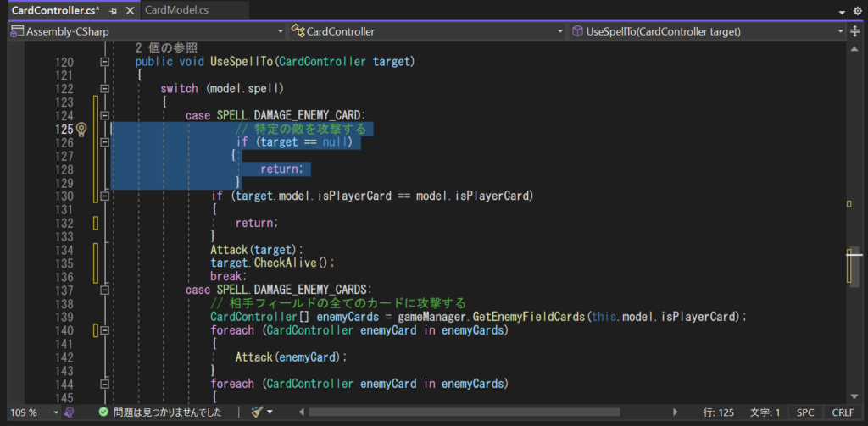This screenshot has height=426, width=868.
Task: Click Attack(target); on line 134
Action: click(257, 250)
